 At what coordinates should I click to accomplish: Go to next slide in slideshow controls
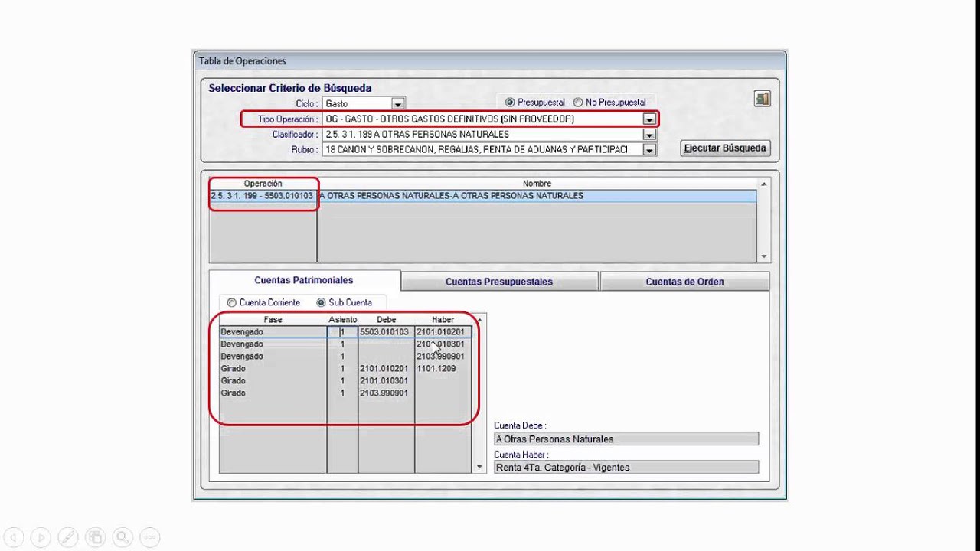point(41,537)
